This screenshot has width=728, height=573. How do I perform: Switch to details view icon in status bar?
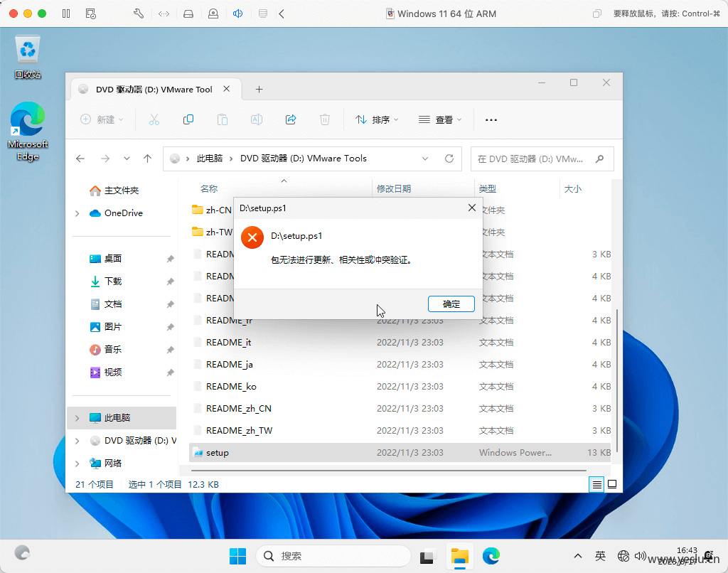click(x=596, y=484)
